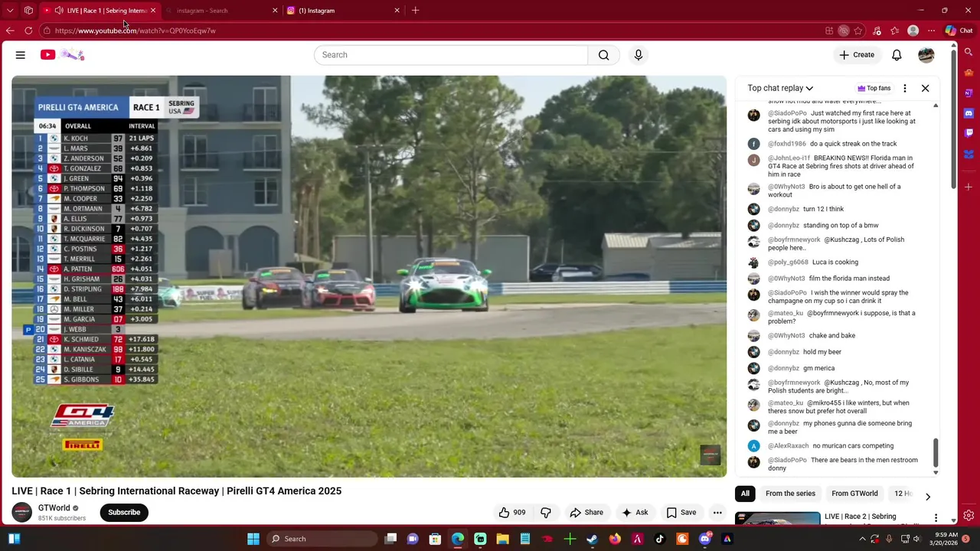
Task: Click the Ask button
Action: (635, 513)
